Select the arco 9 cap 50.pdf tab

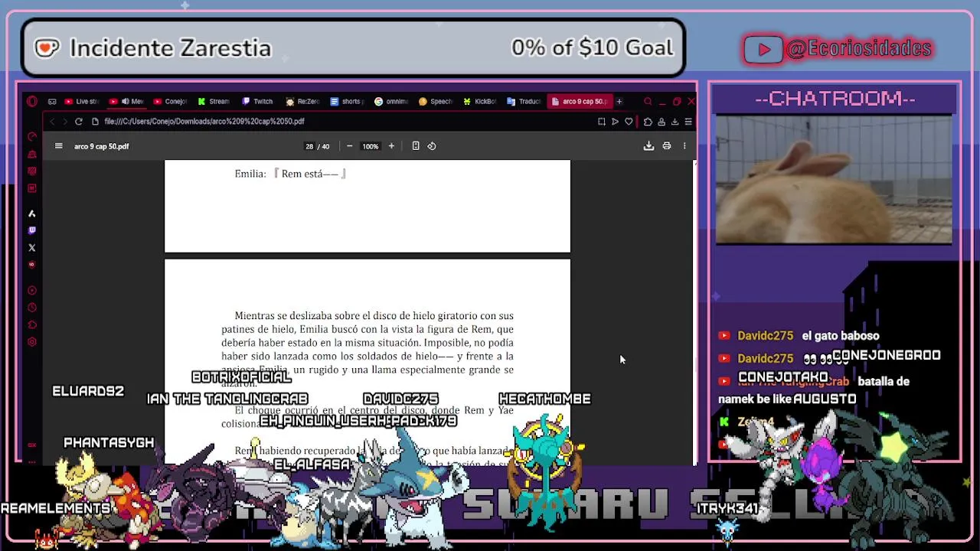(580, 101)
